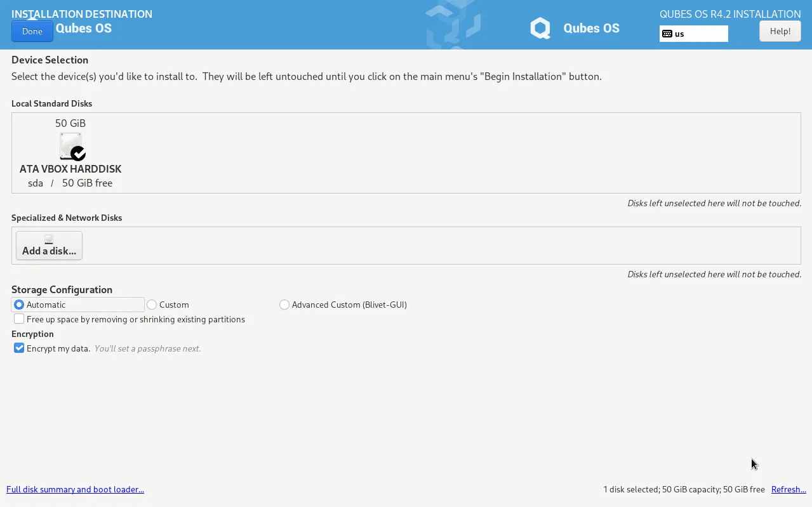Screen dimensions: 812x507
Task: Click the keyboard icon in layout indicator
Action: coord(667,34)
